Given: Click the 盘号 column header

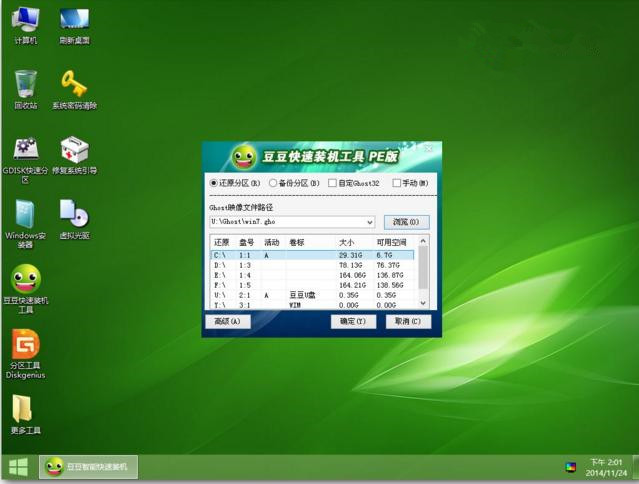Looking at the screenshot, I should (247, 242).
